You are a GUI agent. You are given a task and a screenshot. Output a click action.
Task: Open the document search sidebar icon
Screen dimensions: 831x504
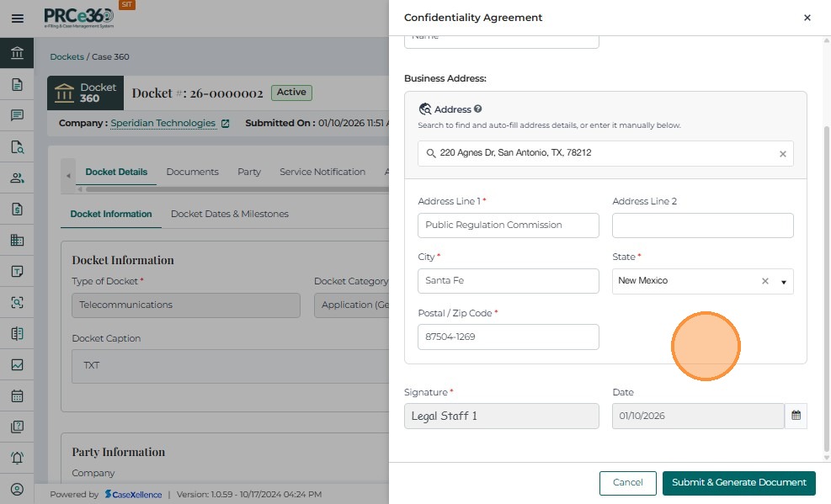tap(17, 146)
